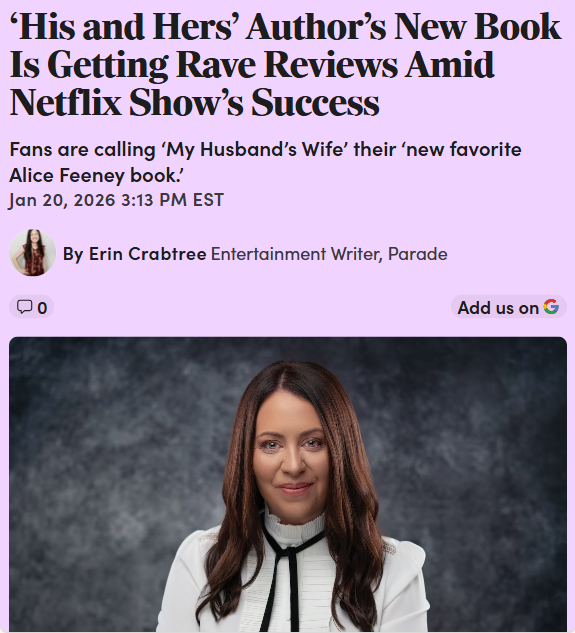
Task: Click 'Netflix Show's Success' headline line
Action: [194, 103]
